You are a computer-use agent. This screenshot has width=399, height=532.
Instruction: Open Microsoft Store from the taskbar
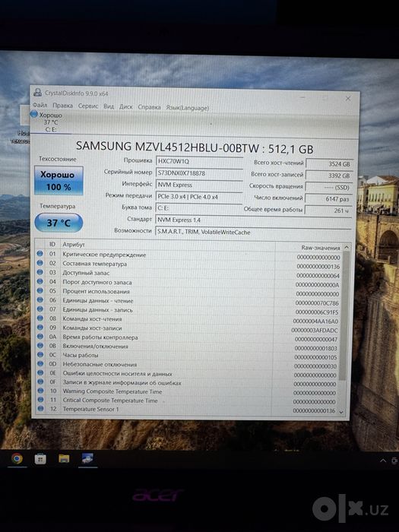[40, 459]
